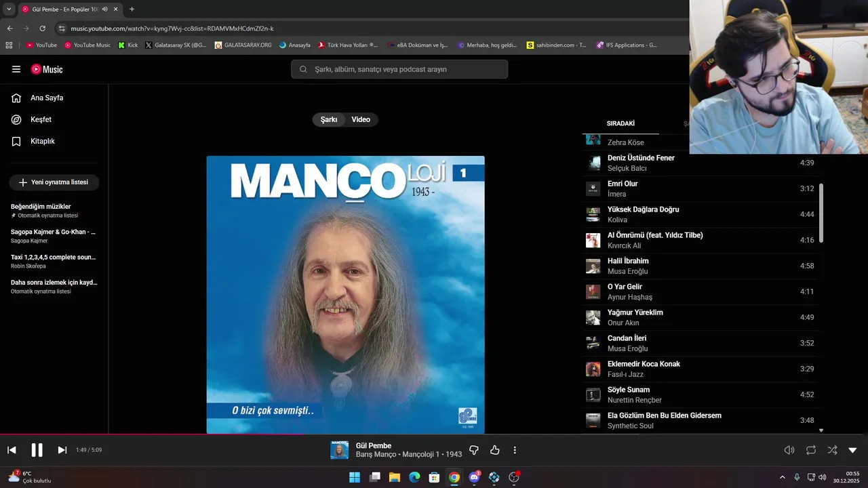The image size is (868, 488).
Task: Go back in browser history
Action: click(x=9, y=28)
